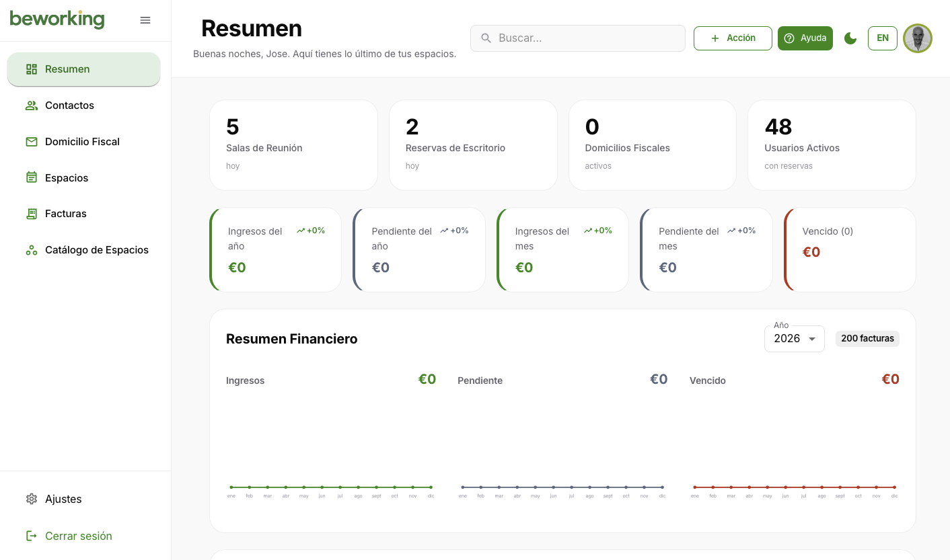Click the Contactos people icon
The height and width of the screenshot is (560, 950).
click(x=31, y=106)
